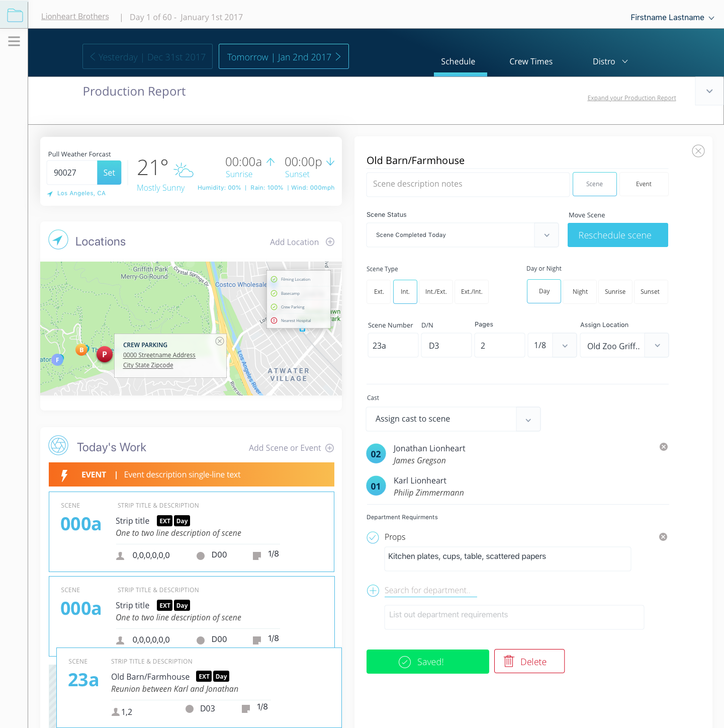Image resolution: width=724 pixels, height=728 pixels.
Task: Select the Int. scene type
Action: click(405, 292)
